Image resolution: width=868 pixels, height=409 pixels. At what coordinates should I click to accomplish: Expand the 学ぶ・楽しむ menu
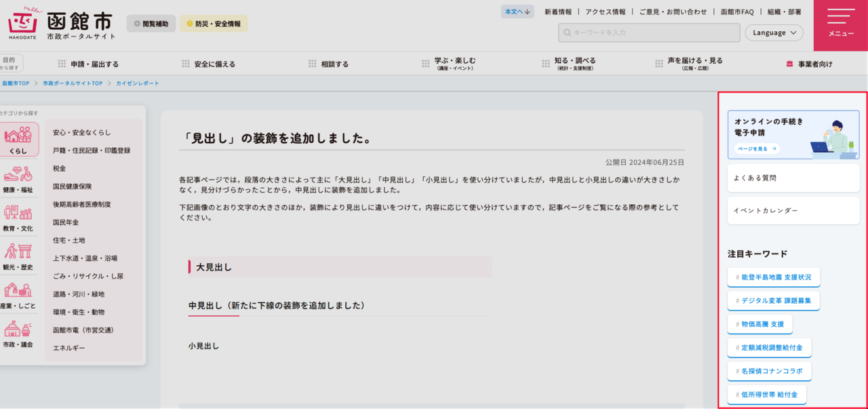pyautogui.click(x=448, y=64)
